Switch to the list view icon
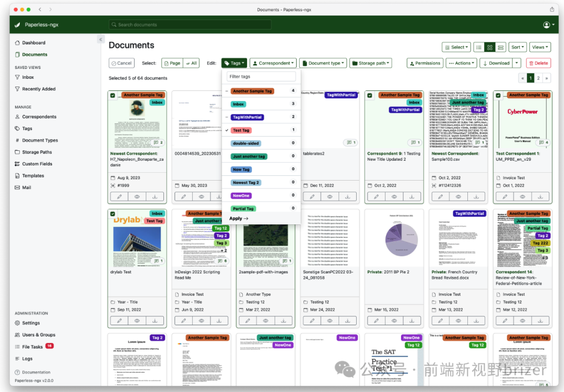Viewport: 564px width, 392px height. click(479, 47)
